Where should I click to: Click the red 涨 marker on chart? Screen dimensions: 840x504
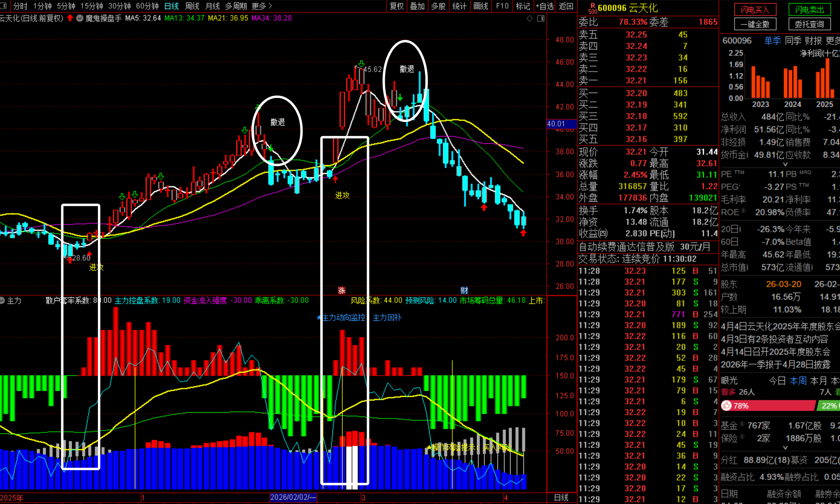(342, 290)
